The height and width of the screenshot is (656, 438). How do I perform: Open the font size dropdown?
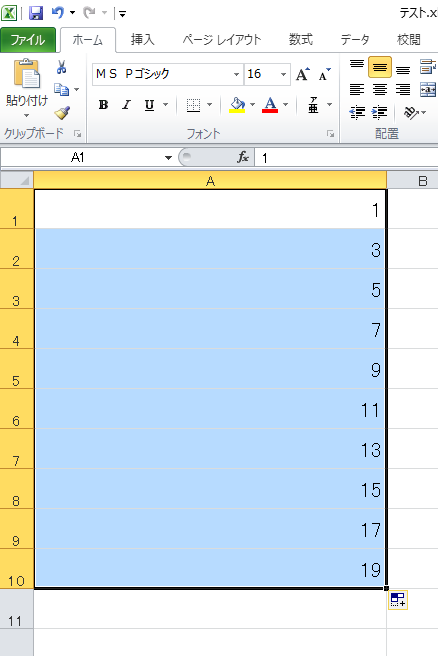[283, 74]
